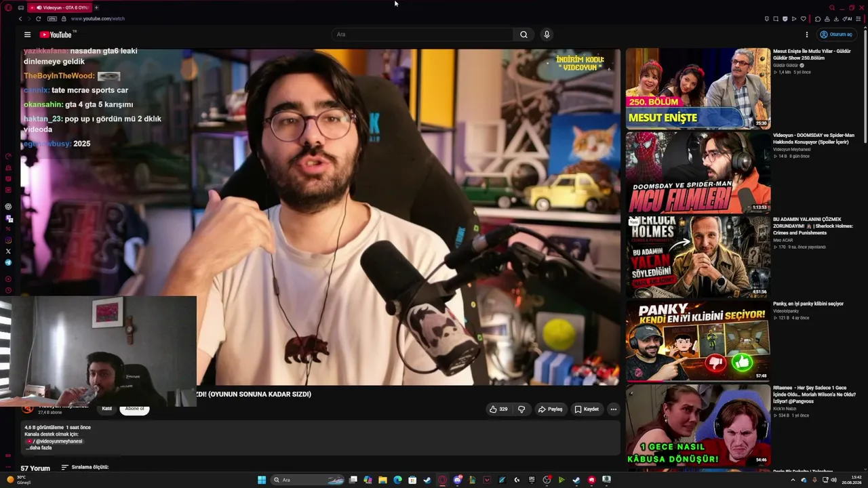Open YouTube settings three-dot menu
Viewport: 868px width, 488px height.
(807, 35)
